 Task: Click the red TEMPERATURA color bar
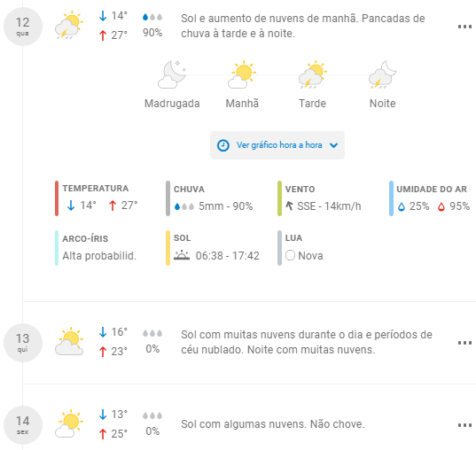pyautogui.click(x=57, y=198)
